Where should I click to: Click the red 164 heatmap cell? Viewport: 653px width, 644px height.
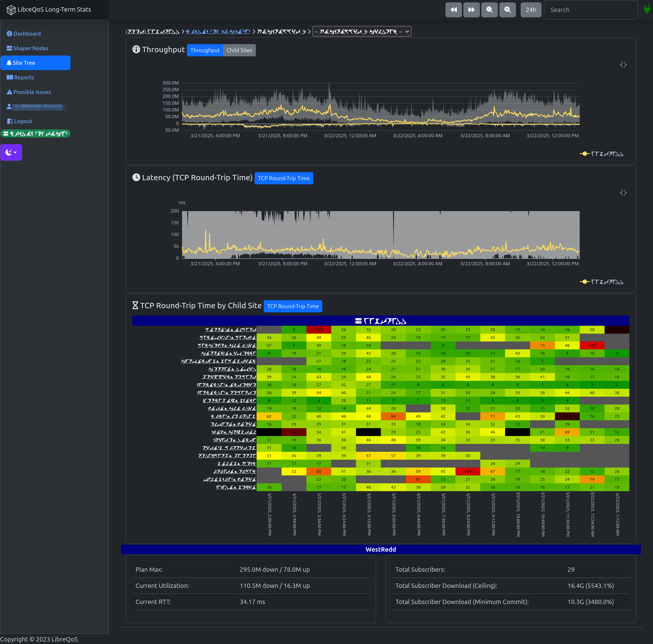[318, 330]
